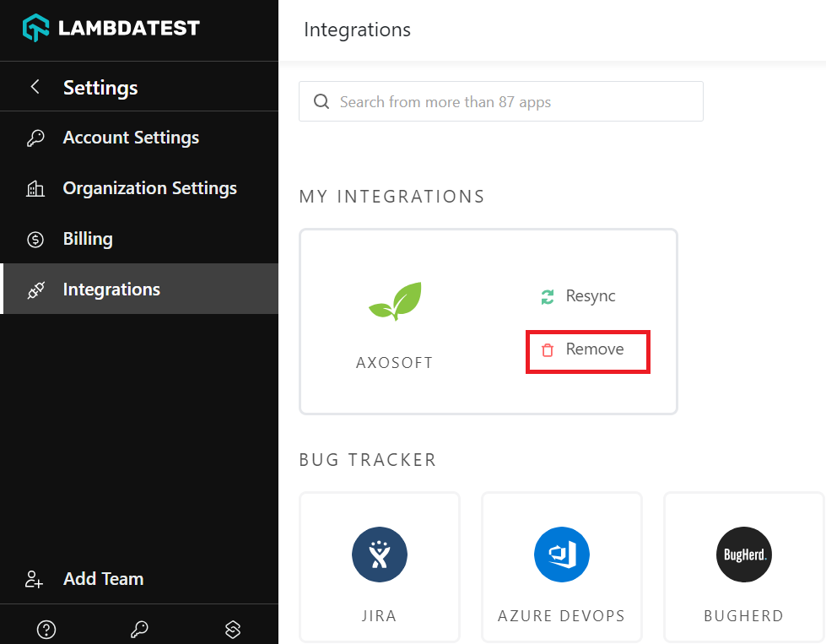Select the Azure DevOps integration card
The height and width of the screenshot is (644, 826).
[561, 567]
